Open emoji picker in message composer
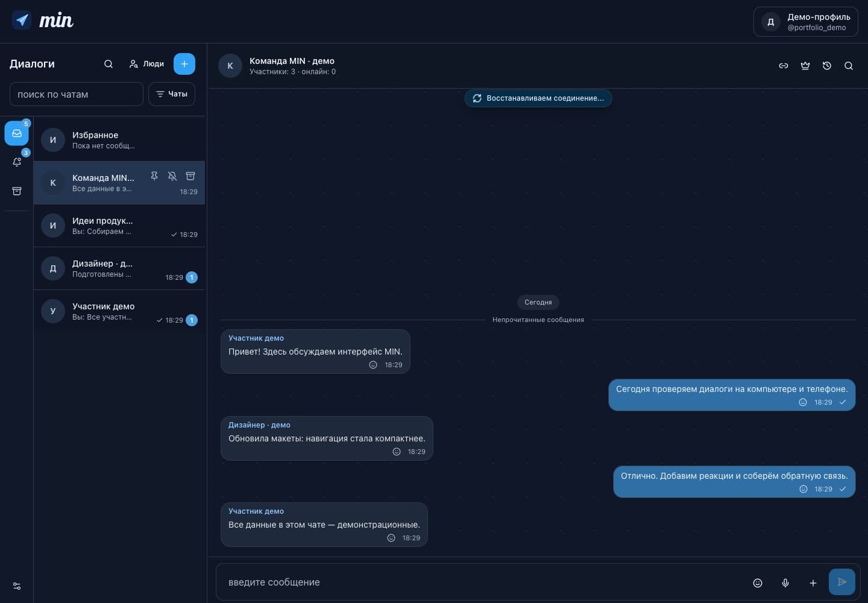Viewport: 868px width, 603px height. pyautogui.click(x=758, y=583)
